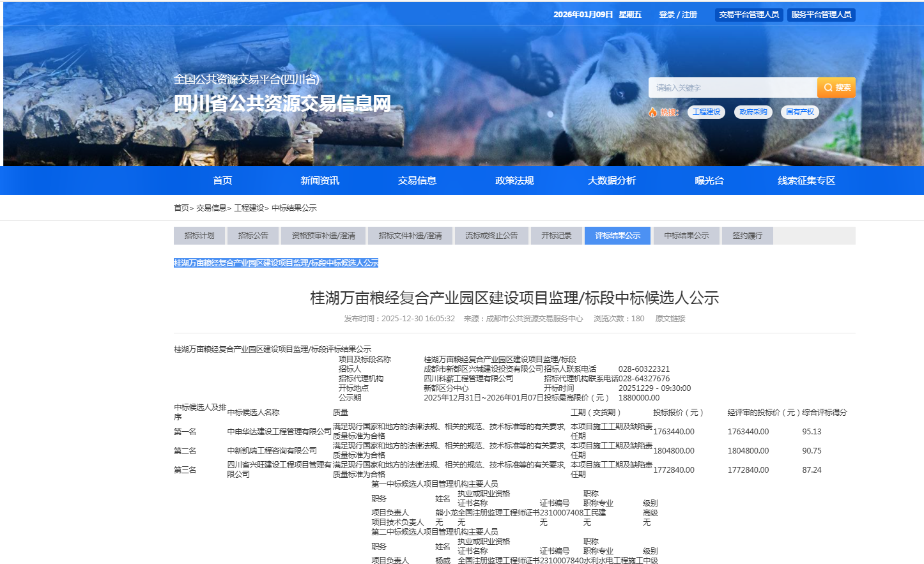Switch to the 招标公告 tab
The width and height of the screenshot is (924, 564).
coord(253,236)
